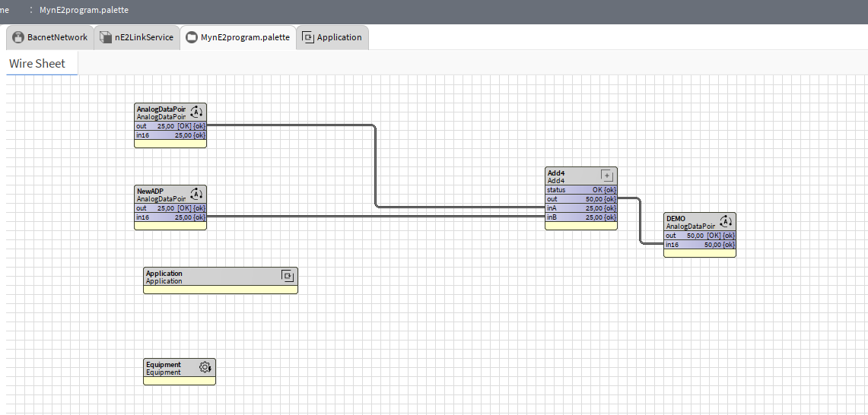This screenshot has width=868, height=415.
Task: Click the AnalogDataPoint block's circular A icon
Action: pyautogui.click(x=196, y=112)
